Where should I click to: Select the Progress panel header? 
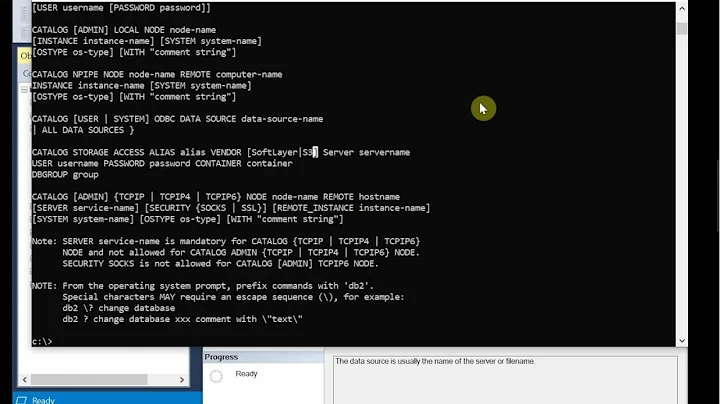coord(264,357)
